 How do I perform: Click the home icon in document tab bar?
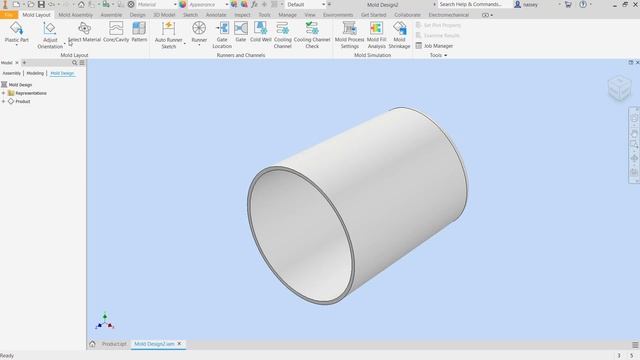click(x=92, y=344)
